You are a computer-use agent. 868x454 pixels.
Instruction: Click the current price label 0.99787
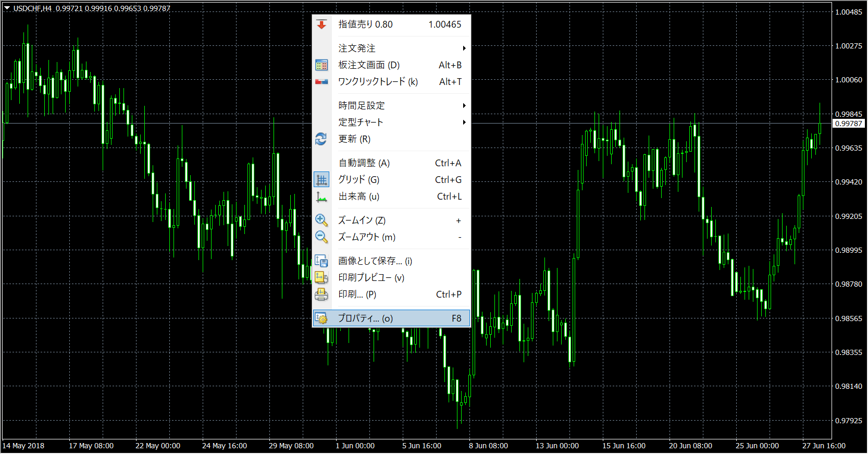(x=849, y=124)
